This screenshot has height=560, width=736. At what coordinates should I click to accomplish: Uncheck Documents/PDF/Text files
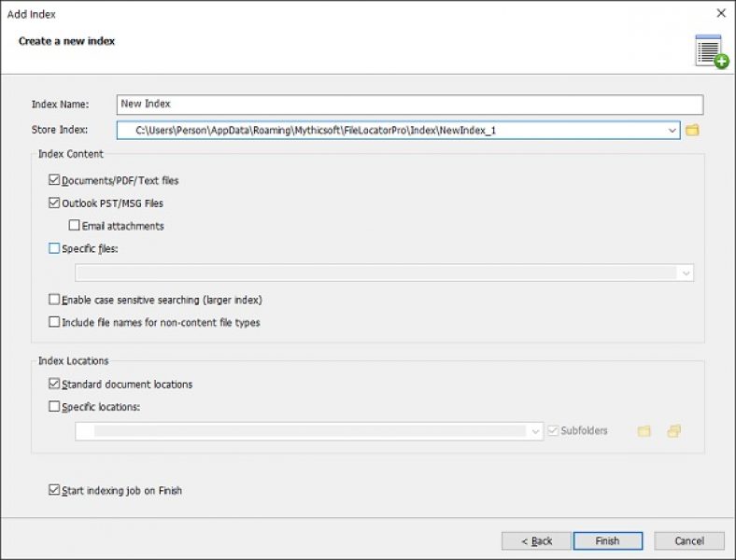54,180
